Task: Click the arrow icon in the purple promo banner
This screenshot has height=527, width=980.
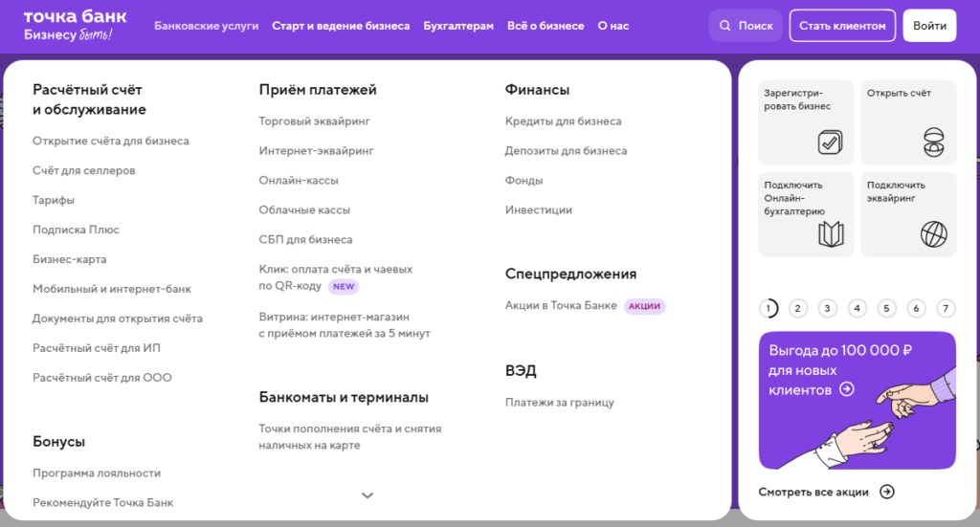Action: pyautogui.click(x=847, y=389)
